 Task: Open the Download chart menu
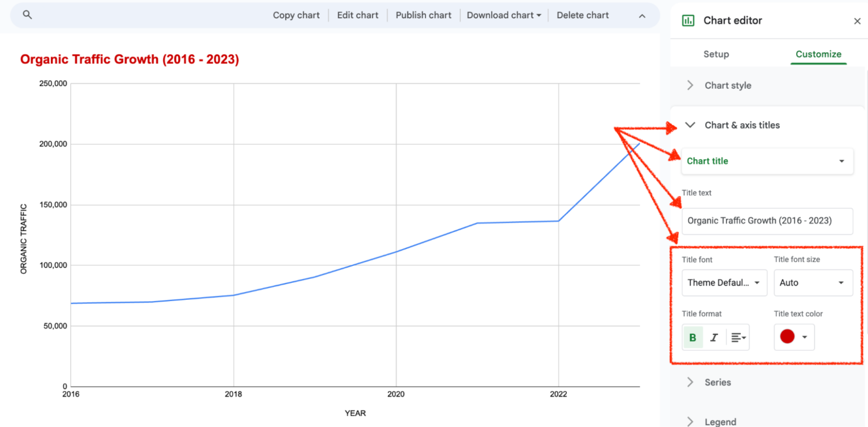[x=504, y=15]
